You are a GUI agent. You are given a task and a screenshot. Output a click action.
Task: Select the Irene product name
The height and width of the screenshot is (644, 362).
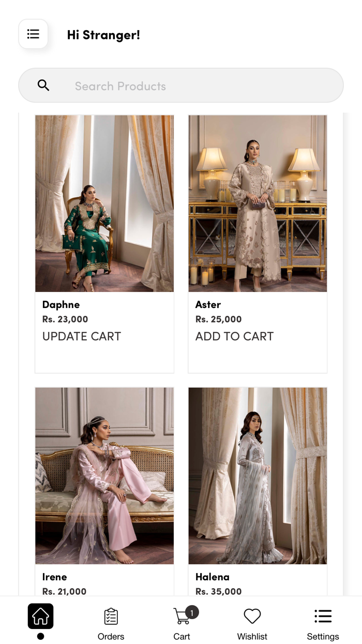[x=55, y=577]
